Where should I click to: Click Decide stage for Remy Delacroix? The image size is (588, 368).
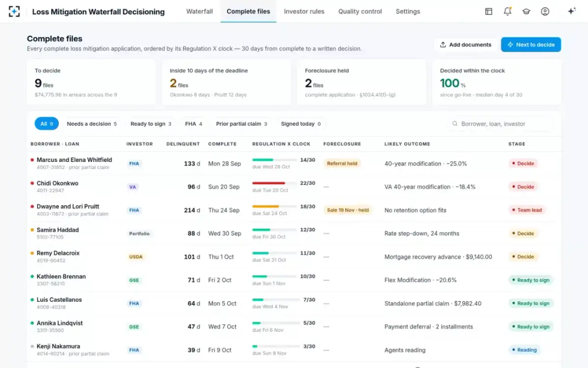523,257
